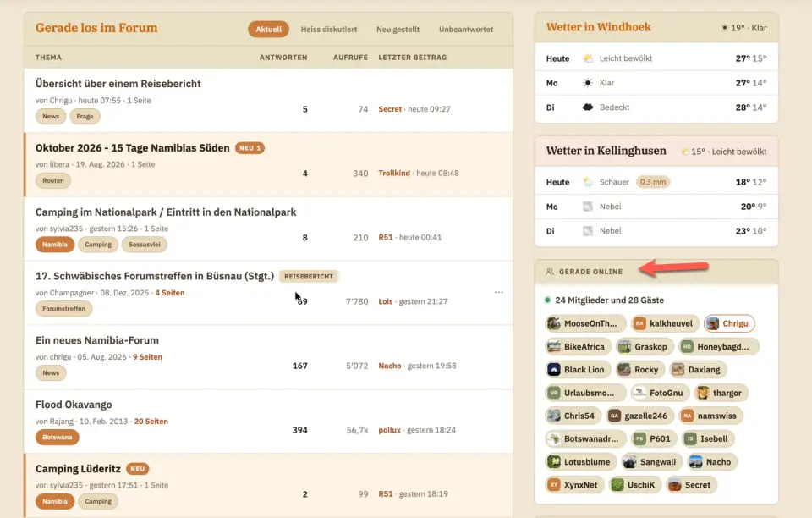Image resolution: width=812 pixels, height=518 pixels.
Task: Click the cloud icon for Windhoek Dienstag
Action: [x=588, y=107]
